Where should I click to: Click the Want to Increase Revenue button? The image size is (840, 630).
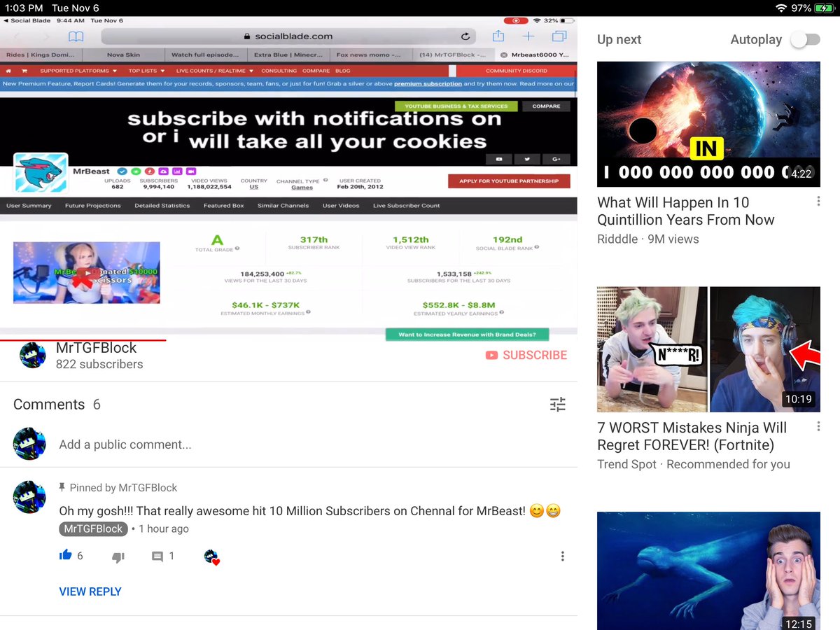466,335
